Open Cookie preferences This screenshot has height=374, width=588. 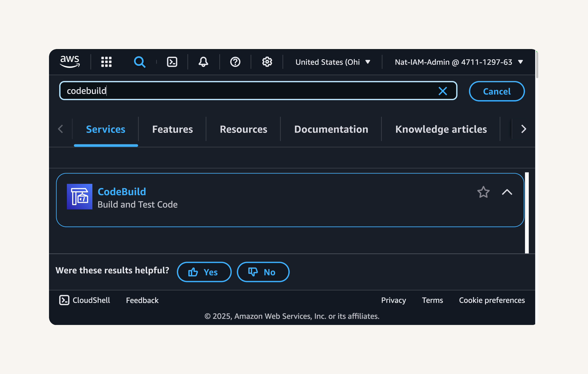click(492, 300)
